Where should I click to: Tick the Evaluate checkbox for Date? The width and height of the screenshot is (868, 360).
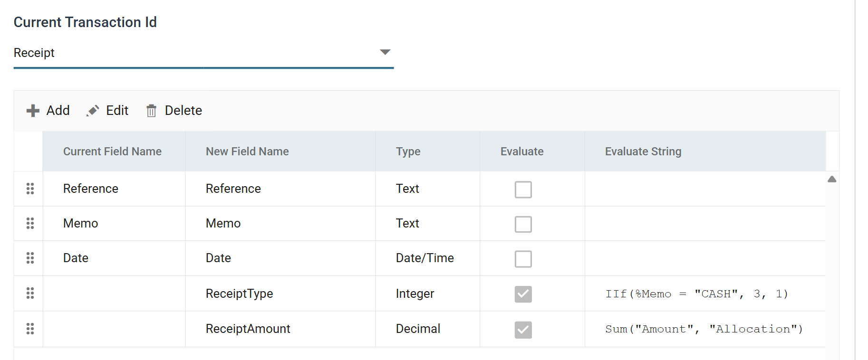[x=523, y=259]
